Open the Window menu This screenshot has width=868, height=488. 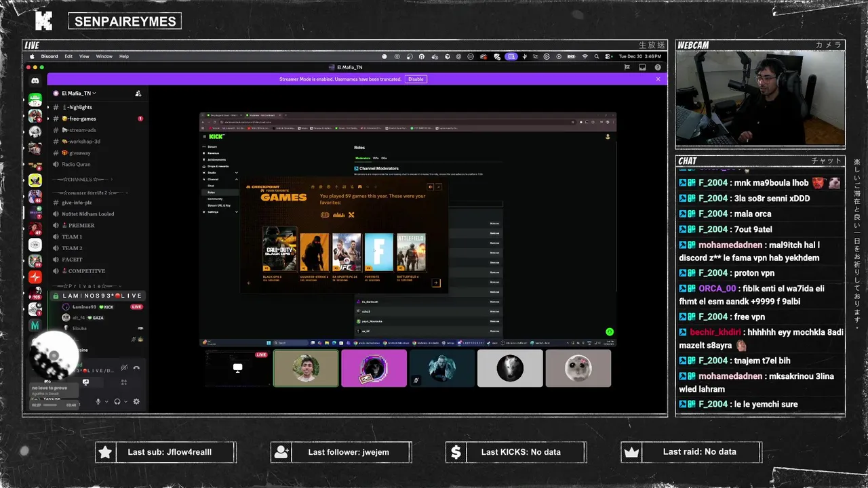104,56
